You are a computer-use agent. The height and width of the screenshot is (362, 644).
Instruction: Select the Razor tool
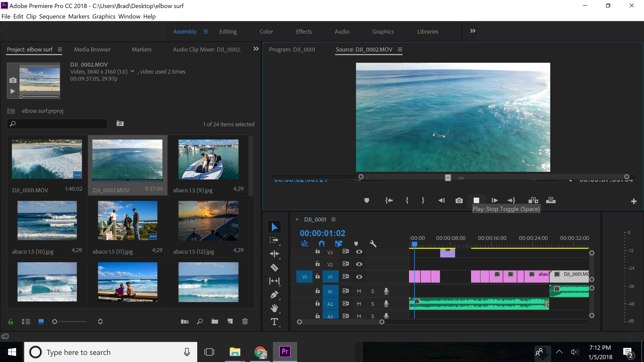[x=275, y=267]
